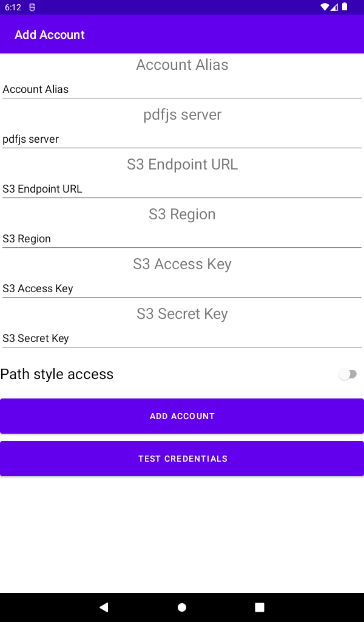Tap the Add Account title in header
The image size is (364, 622).
coord(50,35)
